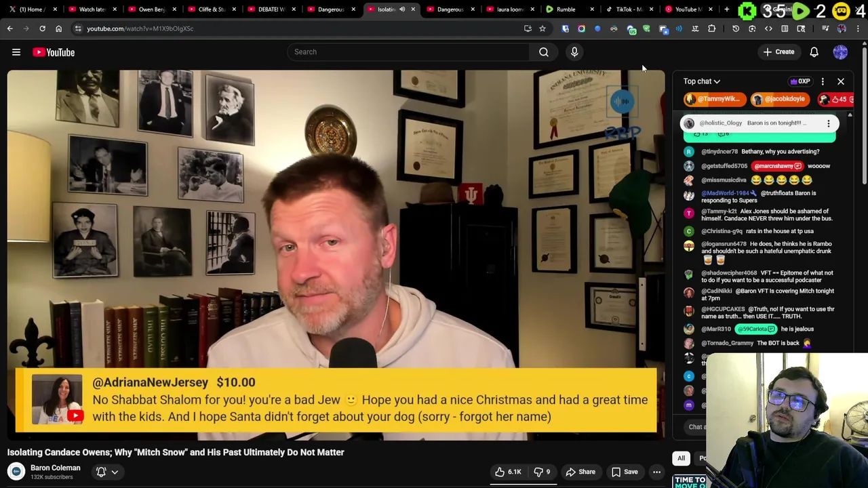Open options for pinned holistic_Ology message

[x=828, y=123]
